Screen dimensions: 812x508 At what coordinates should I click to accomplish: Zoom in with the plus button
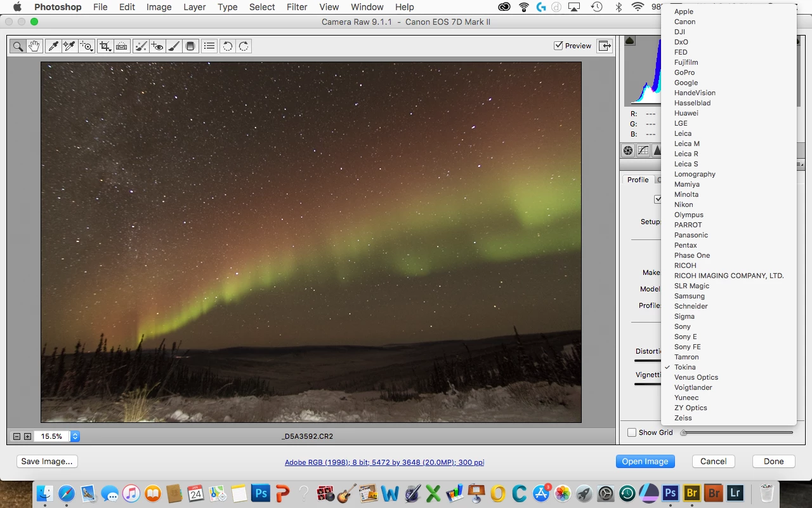pos(27,436)
